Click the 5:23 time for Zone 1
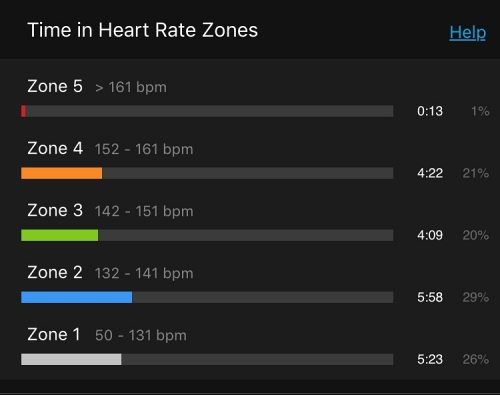Screen dimensions: 500x395 click(x=430, y=359)
